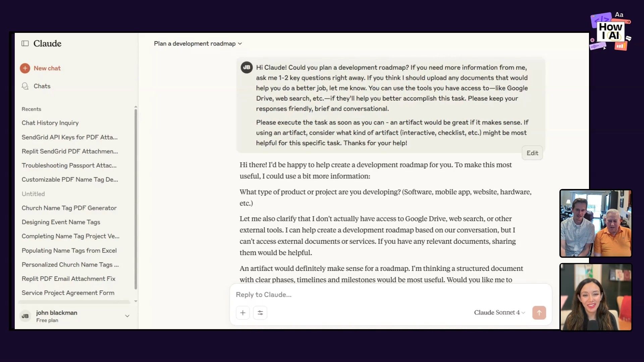This screenshot has width=644, height=362.
Task: Expand the 'Plan a development roadmap' title dropdown
Action: coord(240,44)
